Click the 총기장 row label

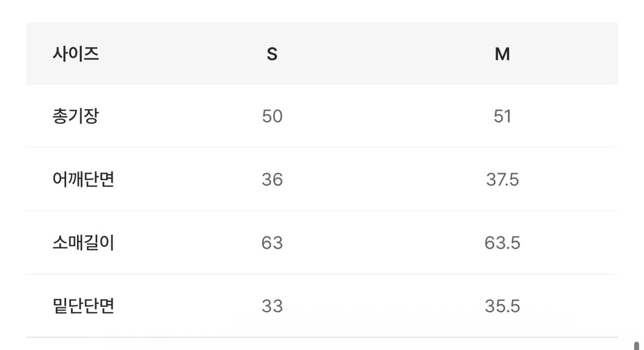point(76,117)
